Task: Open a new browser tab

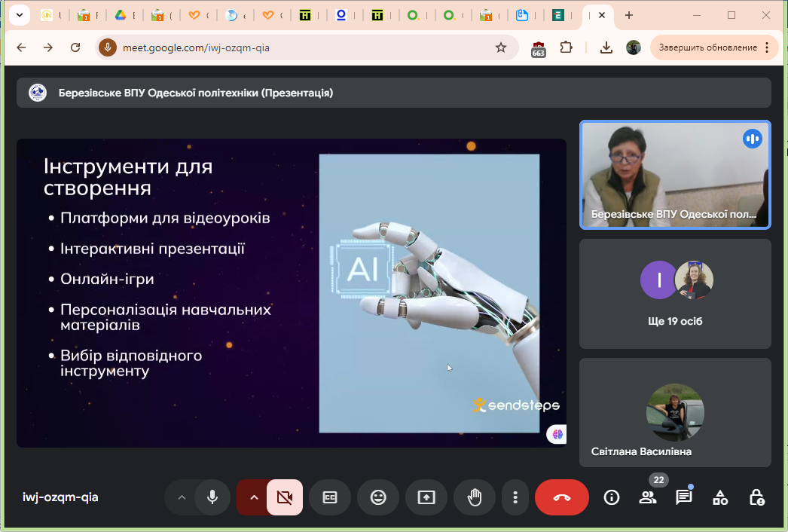Action: tap(629, 15)
